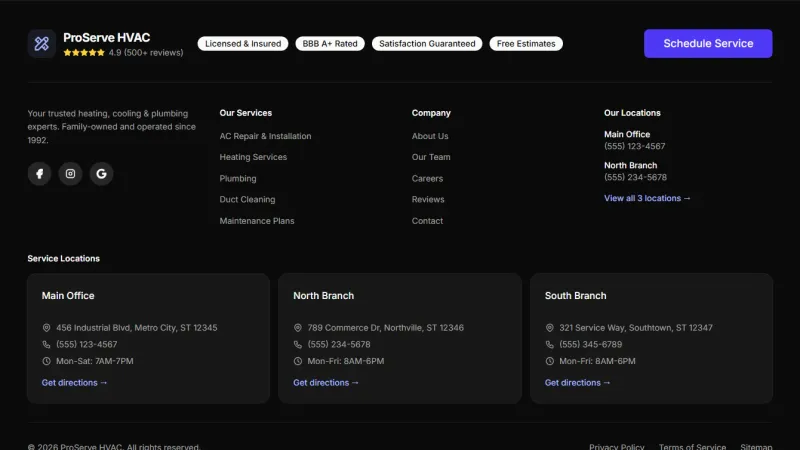800x450 pixels.
Task: Click the five-star rating icons
Action: [x=84, y=53]
